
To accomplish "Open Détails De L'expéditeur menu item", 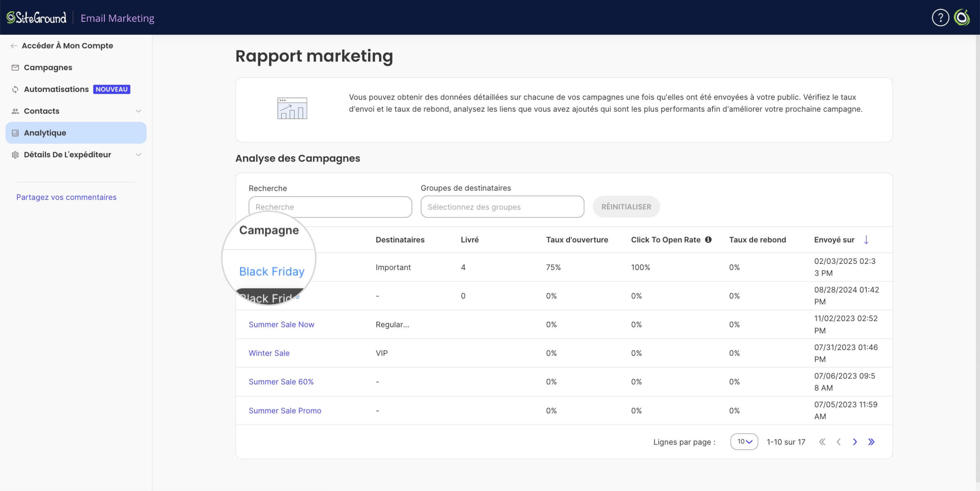I will click(67, 155).
